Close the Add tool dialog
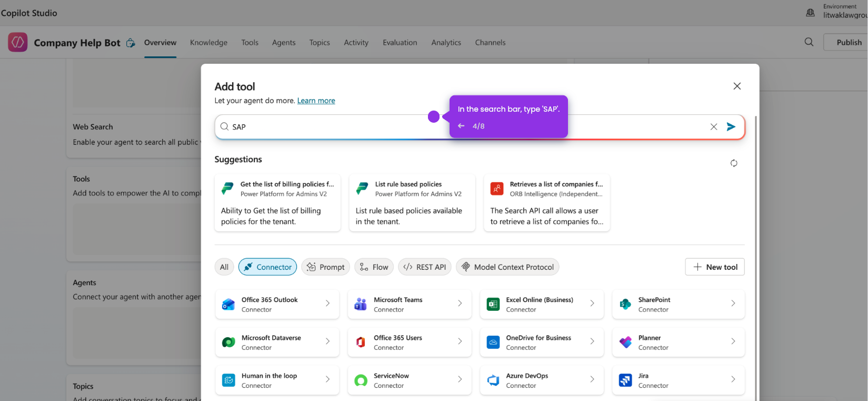The height and width of the screenshot is (401, 868). 737,86
